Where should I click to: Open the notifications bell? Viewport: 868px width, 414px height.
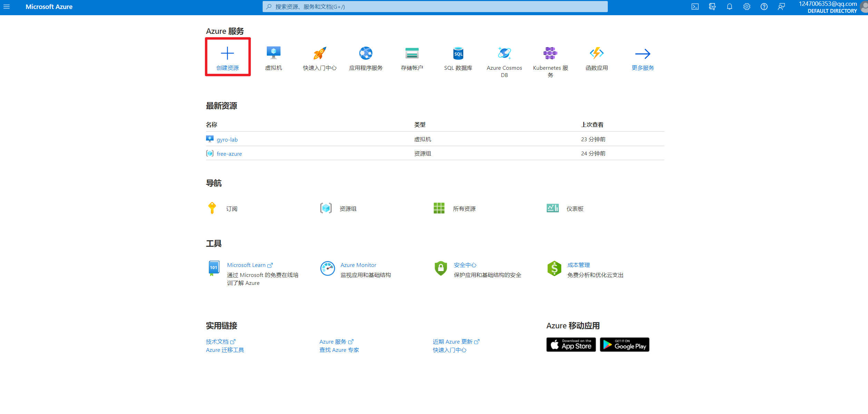pyautogui.click(x=729, y=7)
